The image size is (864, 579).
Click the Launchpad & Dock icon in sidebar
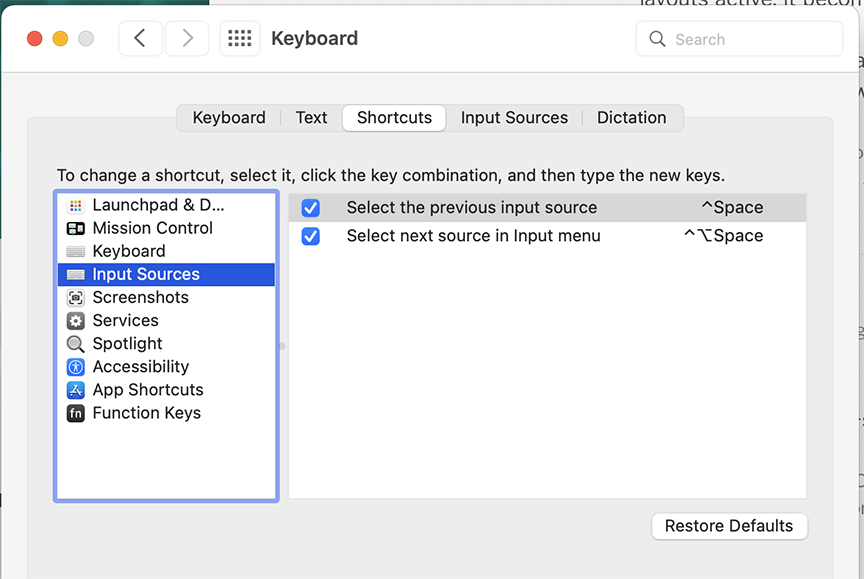[76, 205]
